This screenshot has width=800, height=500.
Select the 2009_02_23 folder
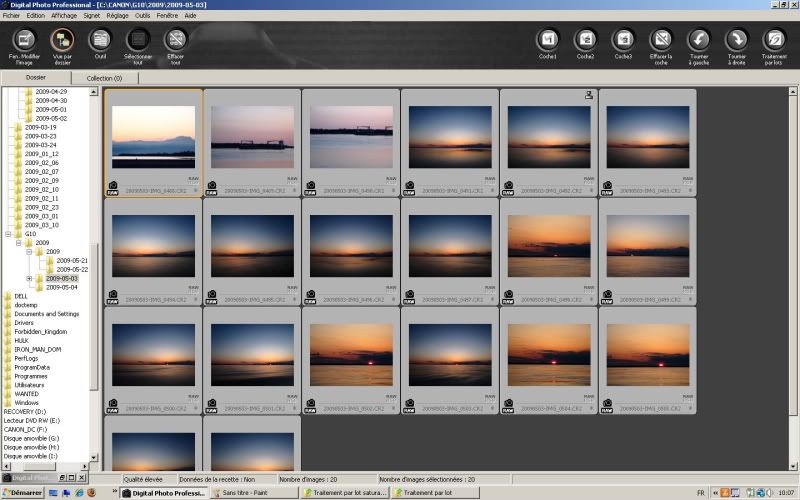tap(42, 207)
